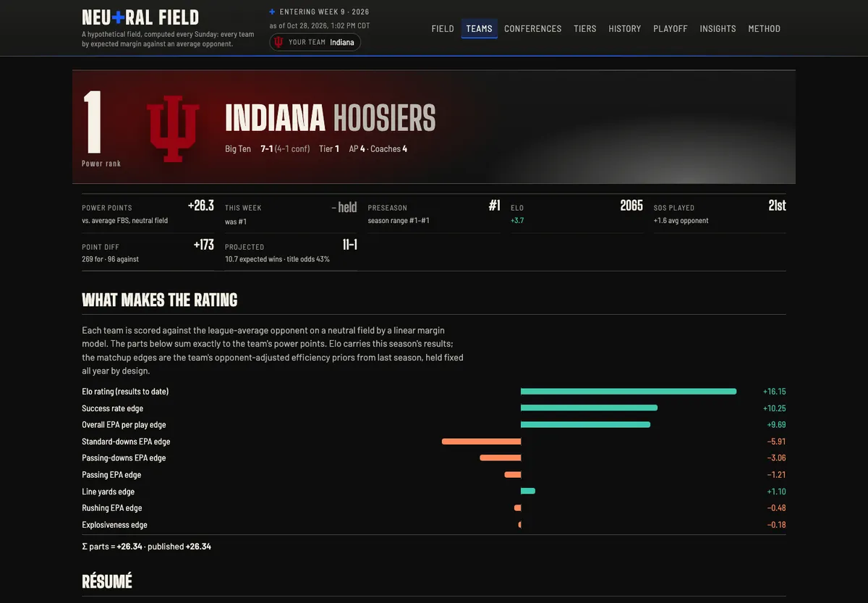Viewport: 868px width, 603px height.
Task: Click the blue plus icon beside Entering Week 9
Action: click(x=272, y=12)
